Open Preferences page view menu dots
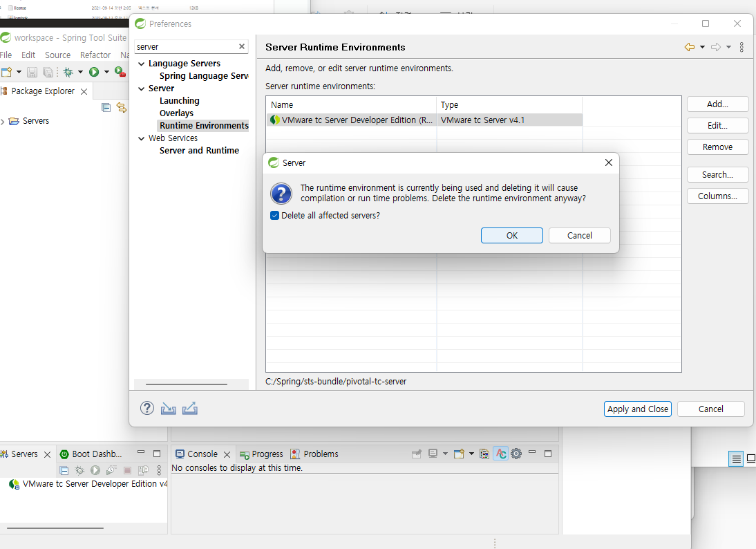756x549 pixels. pos(741,47)
